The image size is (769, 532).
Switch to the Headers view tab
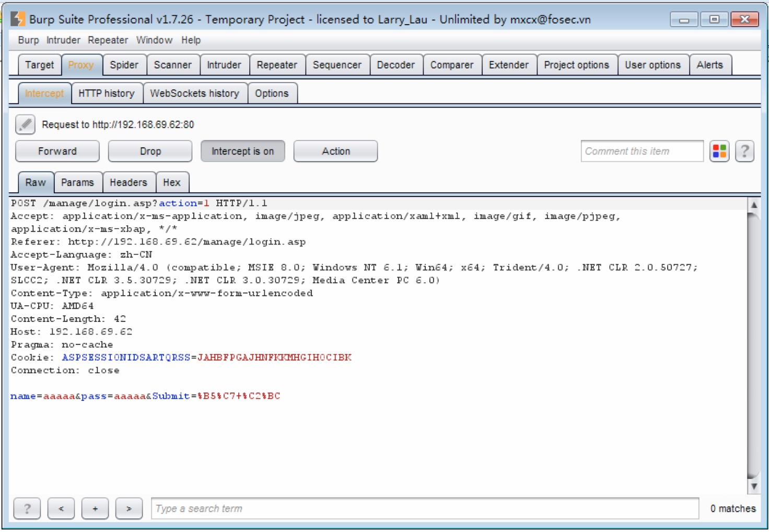129,182
